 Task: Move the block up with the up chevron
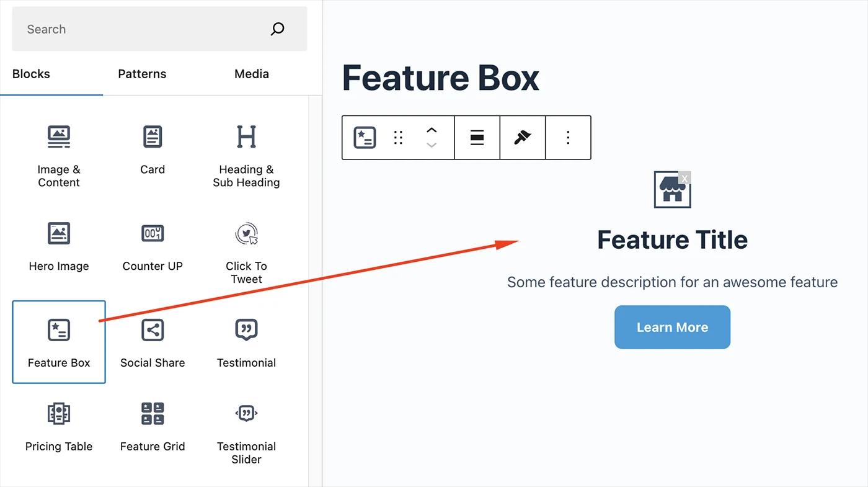pyautogui.click(x=431, y=132)
